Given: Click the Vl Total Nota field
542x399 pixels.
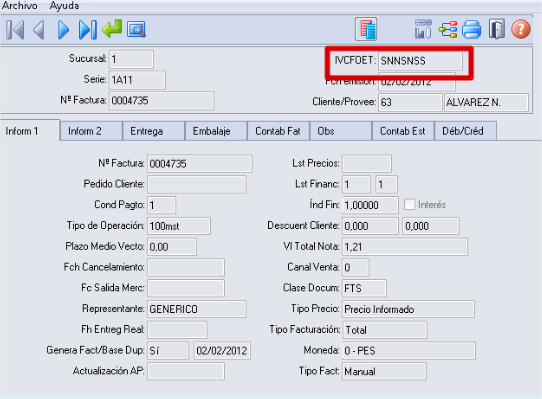Looking at the screenshot, I should coord(405,247).
